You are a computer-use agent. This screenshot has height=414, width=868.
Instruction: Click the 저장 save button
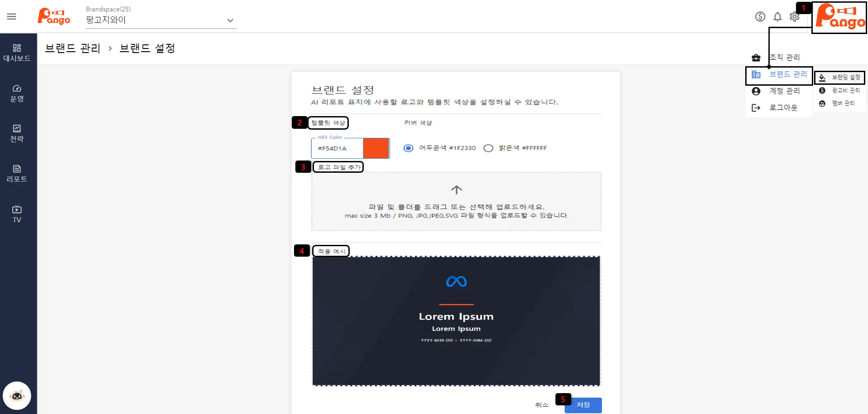point(583,405)
